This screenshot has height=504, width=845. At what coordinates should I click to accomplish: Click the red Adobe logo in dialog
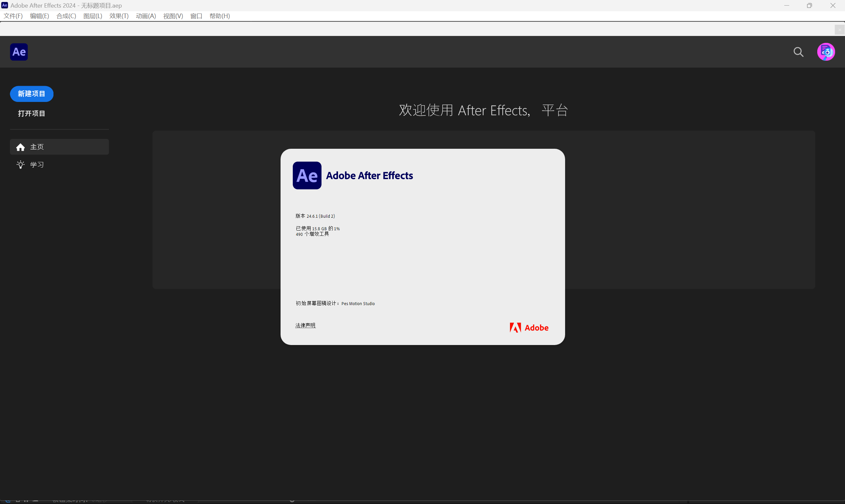[x=529, y=328]
